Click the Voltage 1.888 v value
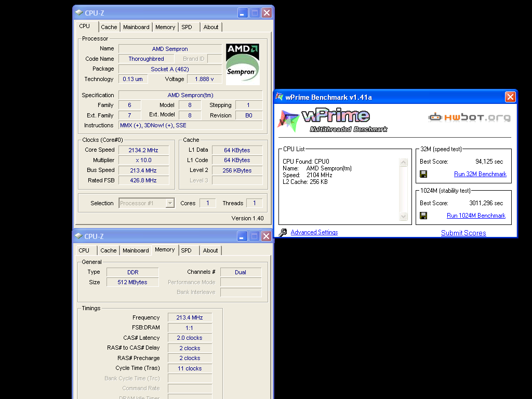This screenshot has height=399, width=532. (204, 79)
